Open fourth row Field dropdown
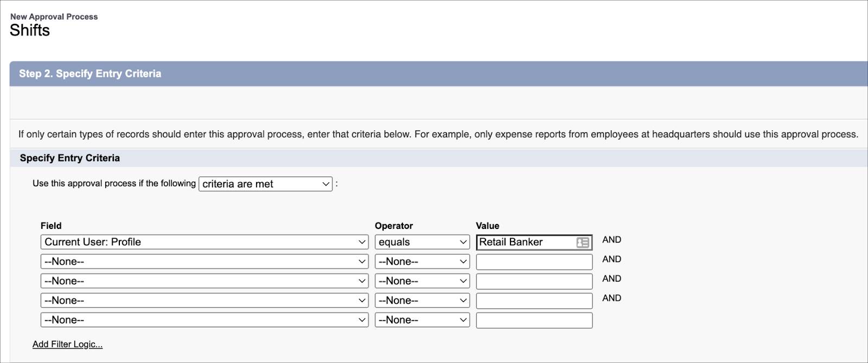Viewport: 868px width, 363px height. coord(205,301)
